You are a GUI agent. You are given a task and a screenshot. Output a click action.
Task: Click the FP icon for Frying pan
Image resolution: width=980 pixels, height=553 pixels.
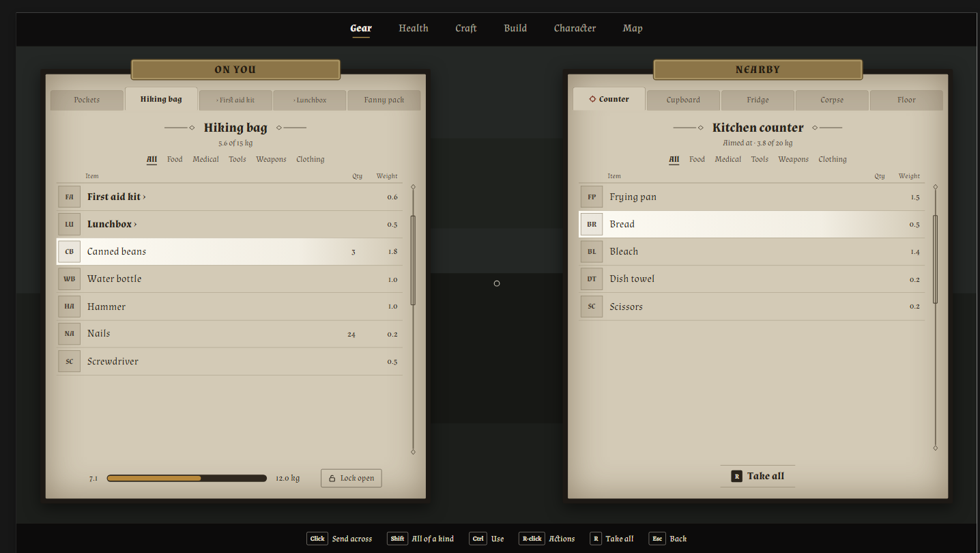(x=592, y=197)
